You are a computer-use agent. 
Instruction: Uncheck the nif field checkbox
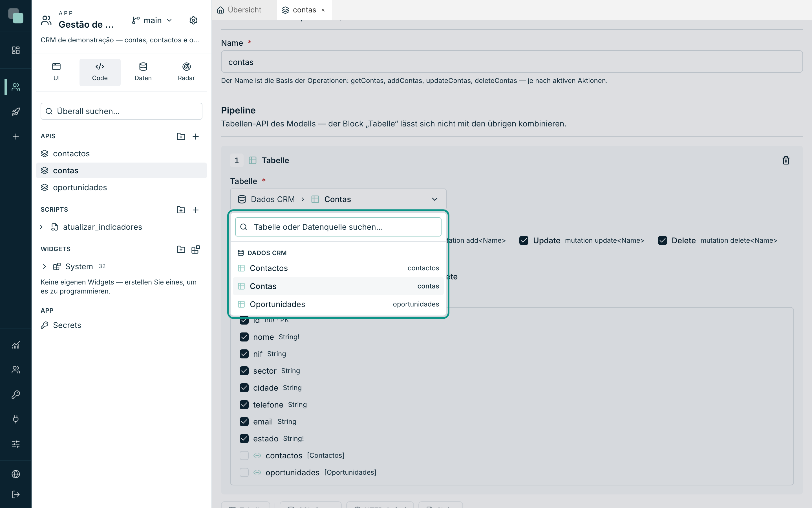(x=244, y=354)
